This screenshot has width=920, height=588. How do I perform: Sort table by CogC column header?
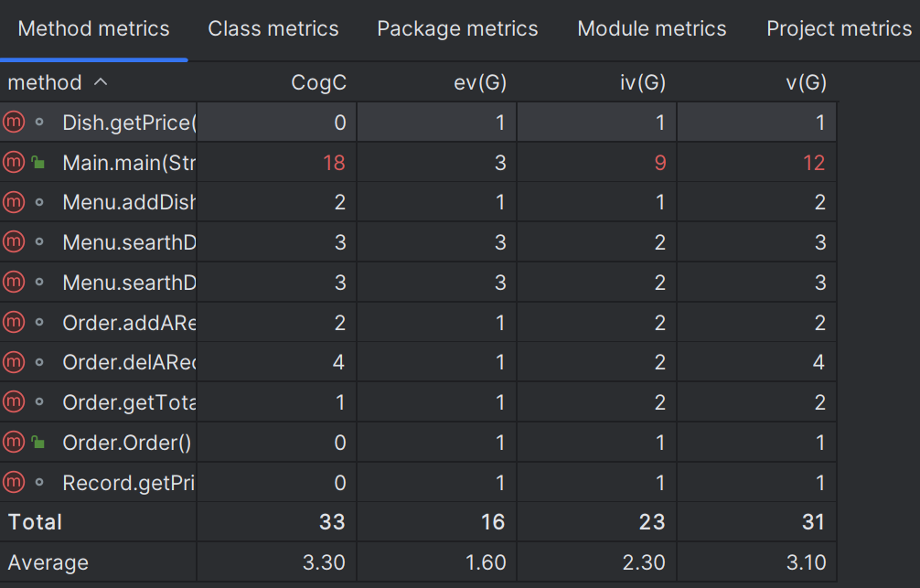pos(318,83)
